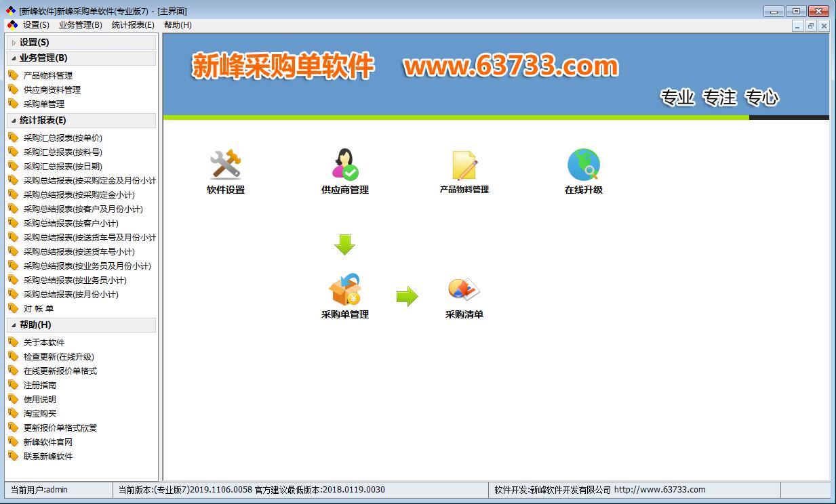Open the 统计报表(E) menu in menu bar
Image resolution: width=836 pixels, height=504 pixels.
(x=133, y=25)
